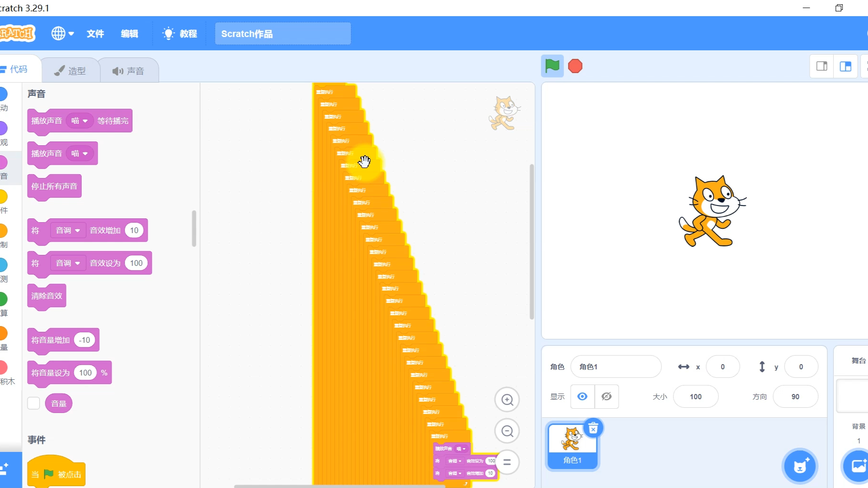
Task: Select the Sensing light-blue category circle
Action: (3, 265)
